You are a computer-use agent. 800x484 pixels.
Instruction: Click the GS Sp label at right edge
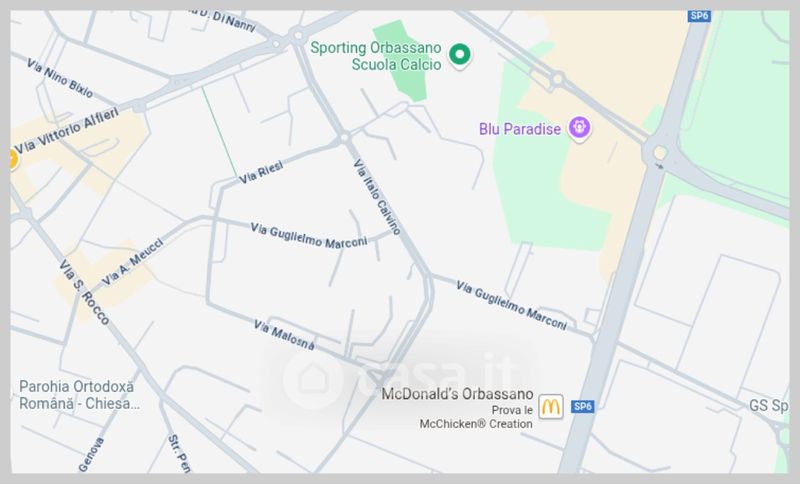click(768, 406)
